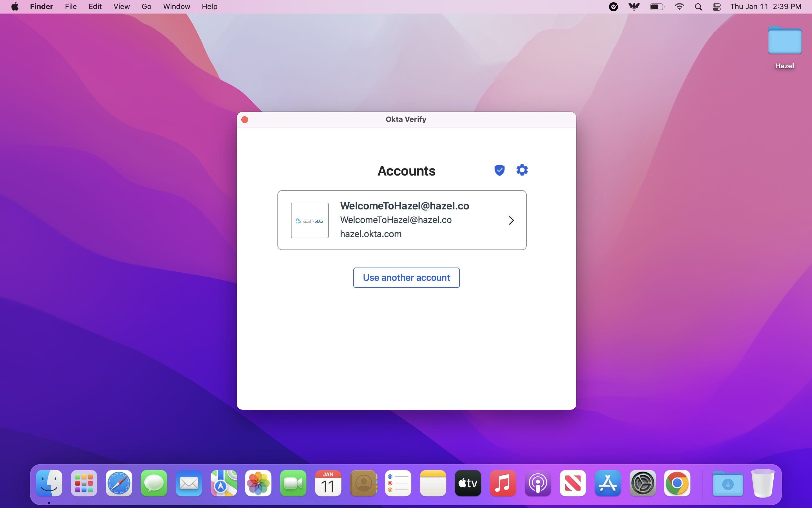This screenshot has height=508, width=812.
Task: Click the Okta Verify checkmark menu bar icon
Action: [613, 7]
